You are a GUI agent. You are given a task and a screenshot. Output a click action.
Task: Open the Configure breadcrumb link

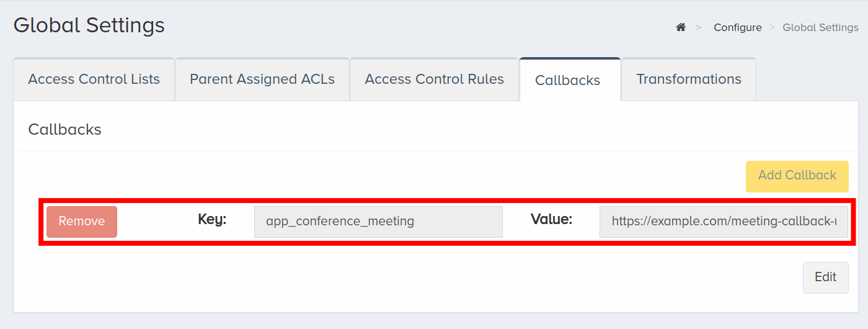click(738, 27)
